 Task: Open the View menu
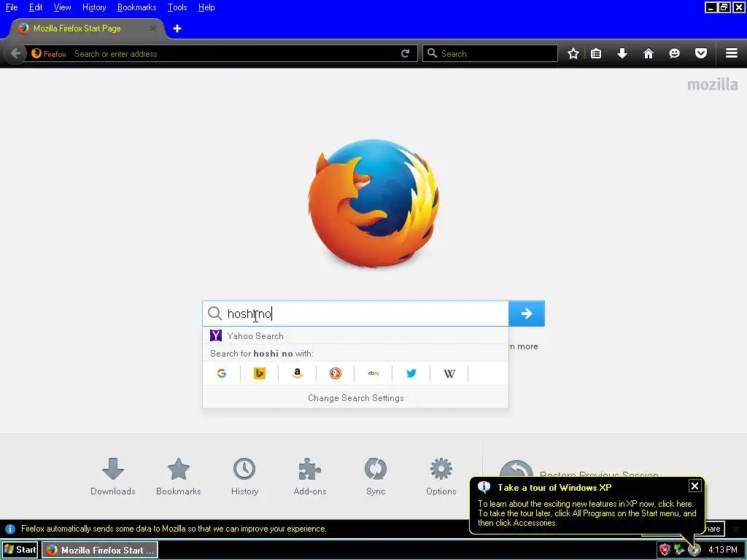click(x=62, y=7)
